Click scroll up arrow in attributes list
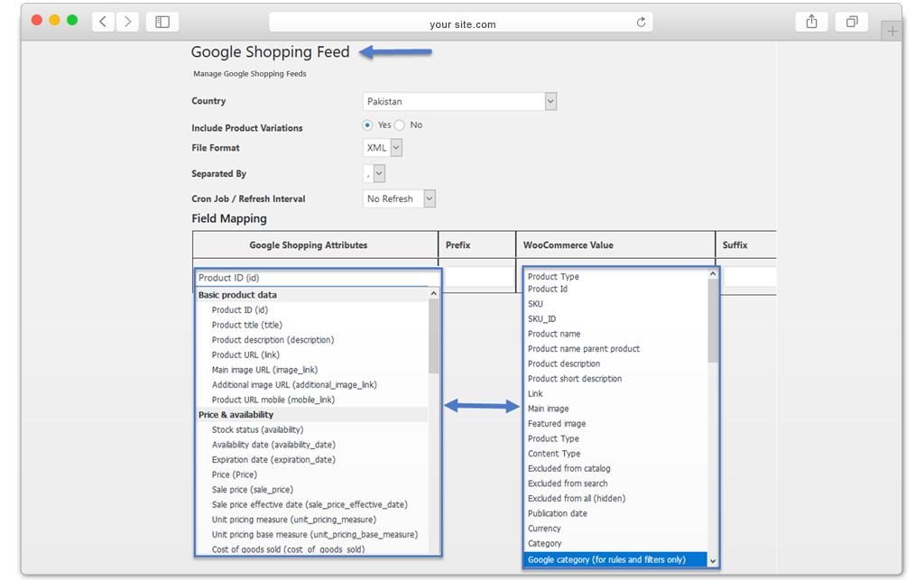 click(x=434, y=293)
